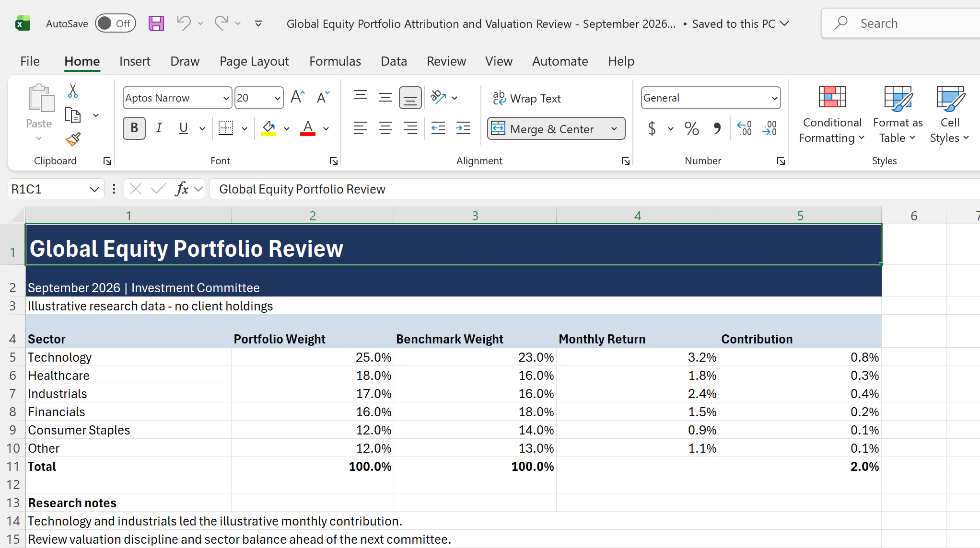Toggle Bold formatting
Image resolution: width=980 pixels, height=548 pixels.
tap(134, 128)
